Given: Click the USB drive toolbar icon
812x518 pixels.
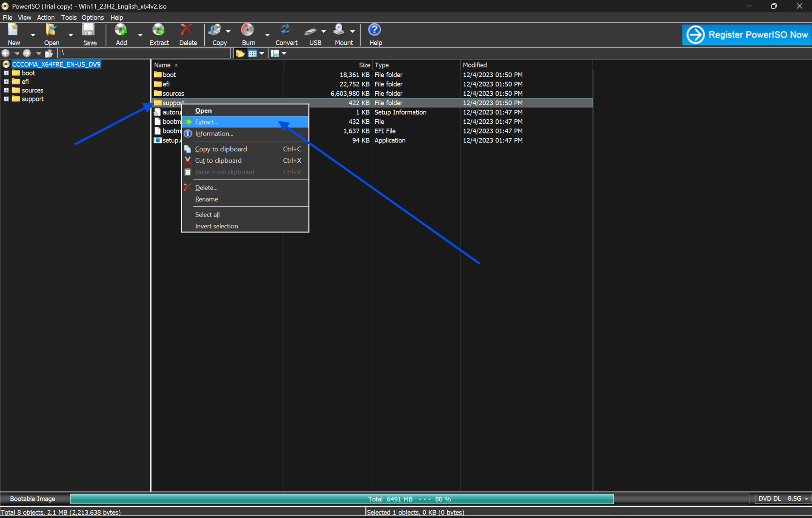Looking at the screenshot, I should pos(311,31).
